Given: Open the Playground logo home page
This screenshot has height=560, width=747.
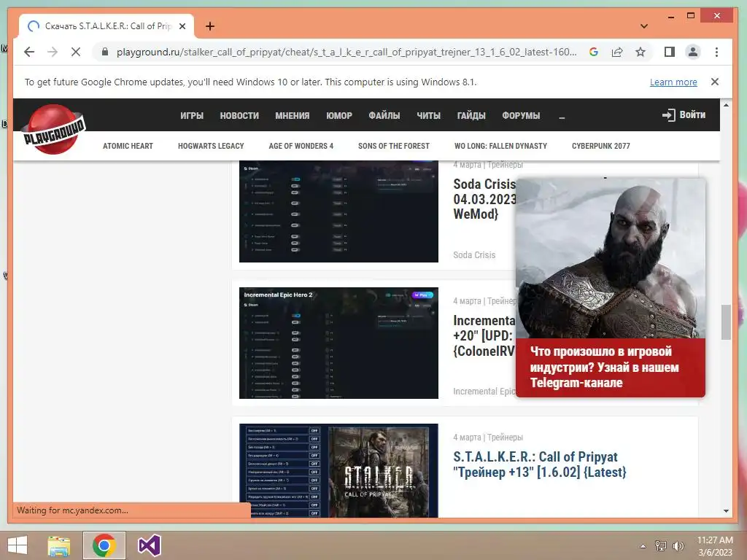Looking at the screenshot, I should click(54, 130).
